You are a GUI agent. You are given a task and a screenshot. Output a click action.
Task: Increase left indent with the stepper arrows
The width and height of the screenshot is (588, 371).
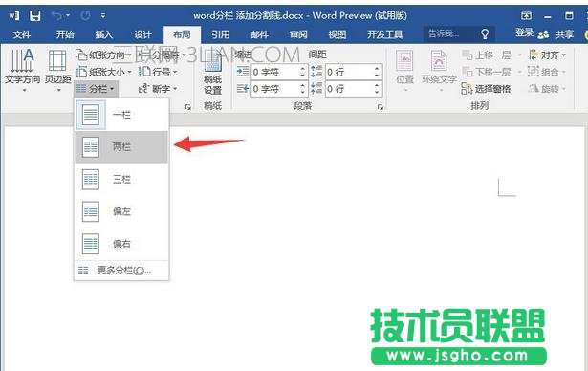click(x=303, y=72)
